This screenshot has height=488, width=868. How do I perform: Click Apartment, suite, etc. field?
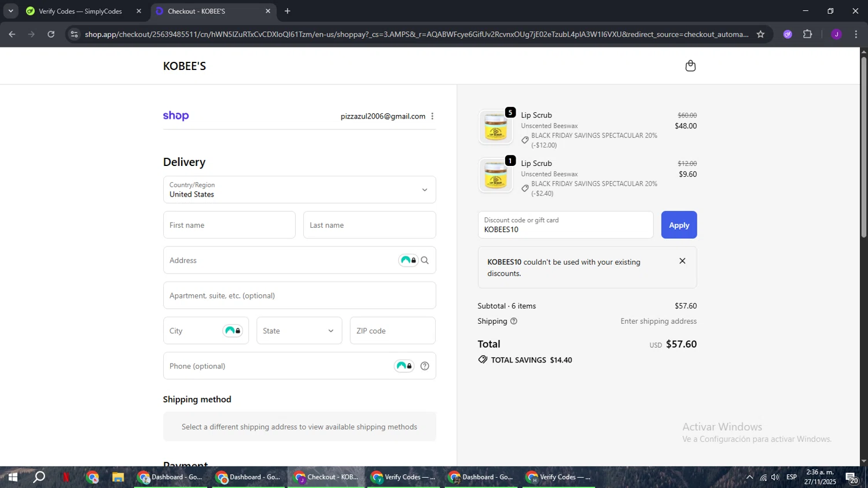[299, 295]
